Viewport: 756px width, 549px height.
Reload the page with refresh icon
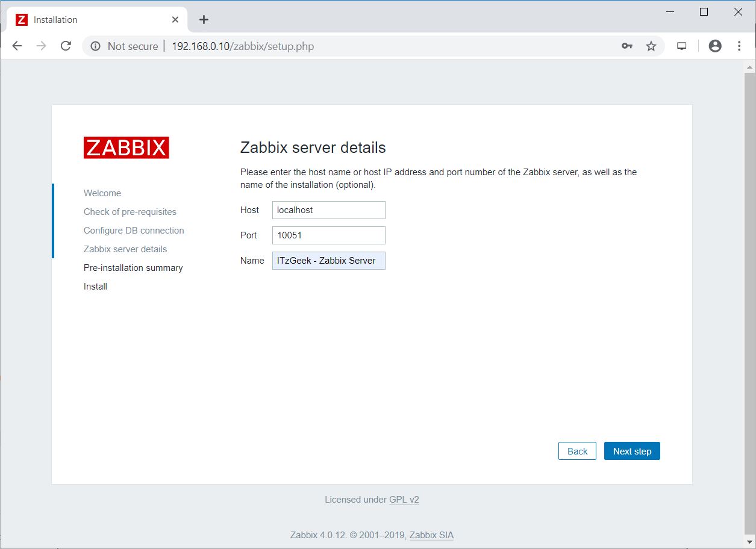66,46
